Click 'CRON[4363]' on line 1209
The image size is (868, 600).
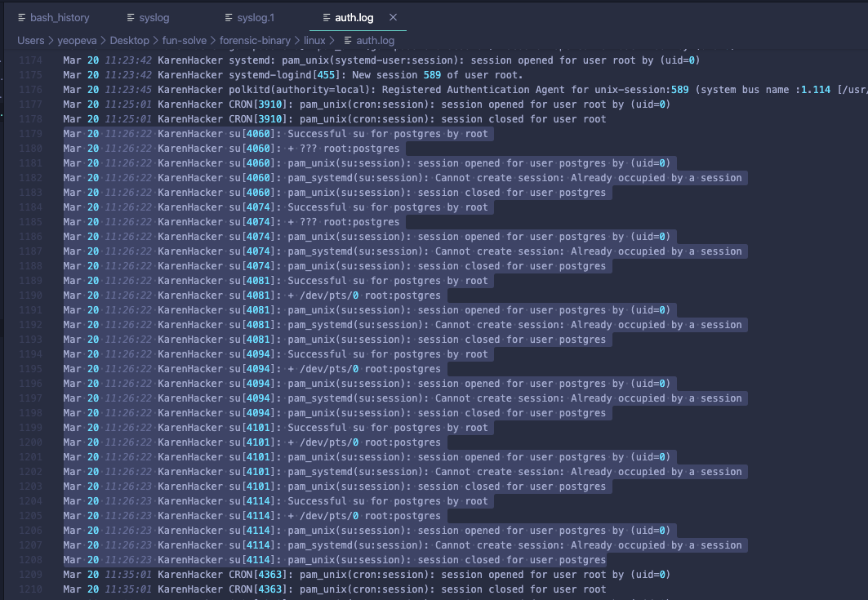(x=259, y=575)
